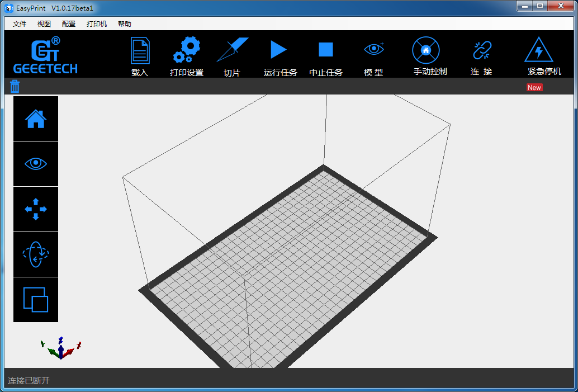
Task: Select the move arrows tool
Action: click(36, 209)
